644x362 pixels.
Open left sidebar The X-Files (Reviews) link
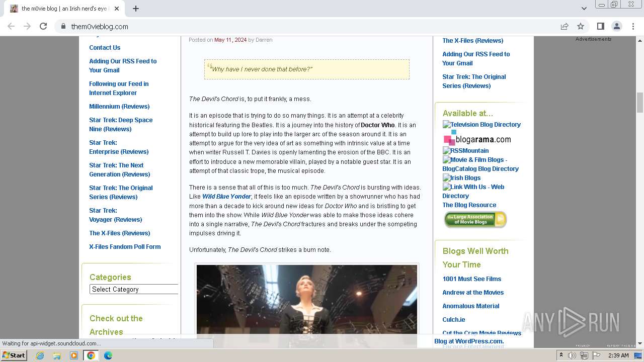[120, 233]
